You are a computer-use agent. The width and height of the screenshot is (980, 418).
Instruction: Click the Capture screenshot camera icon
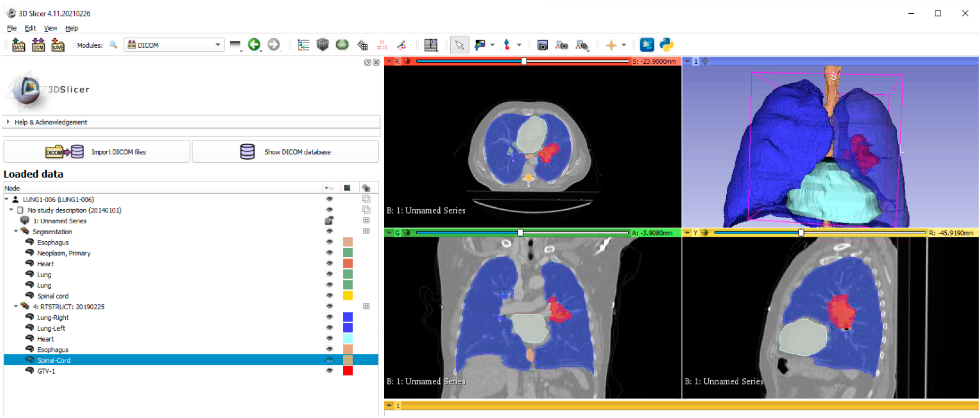542,45
